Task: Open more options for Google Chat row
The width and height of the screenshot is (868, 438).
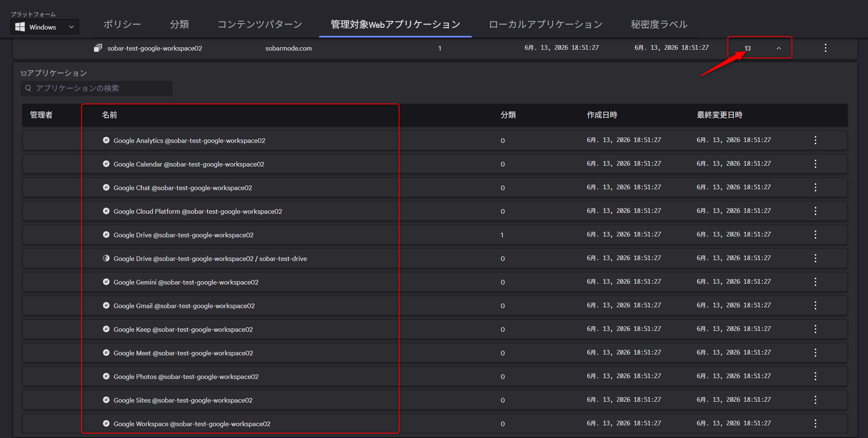Action: 815,188
